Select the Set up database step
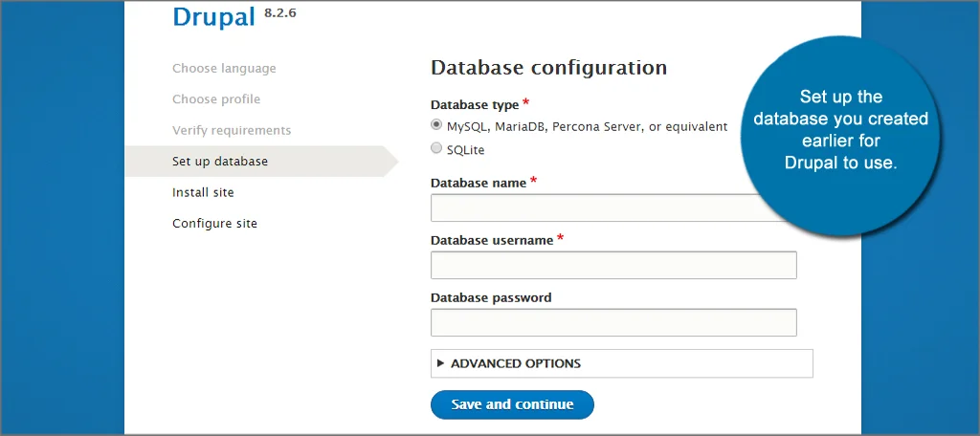 tap(220, 162)
